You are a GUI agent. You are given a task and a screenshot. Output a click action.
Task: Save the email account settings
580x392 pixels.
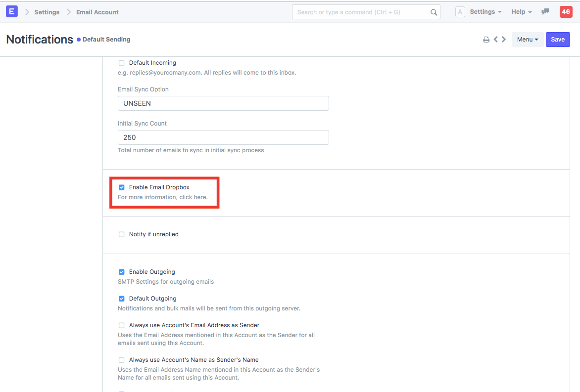[558, 39]
